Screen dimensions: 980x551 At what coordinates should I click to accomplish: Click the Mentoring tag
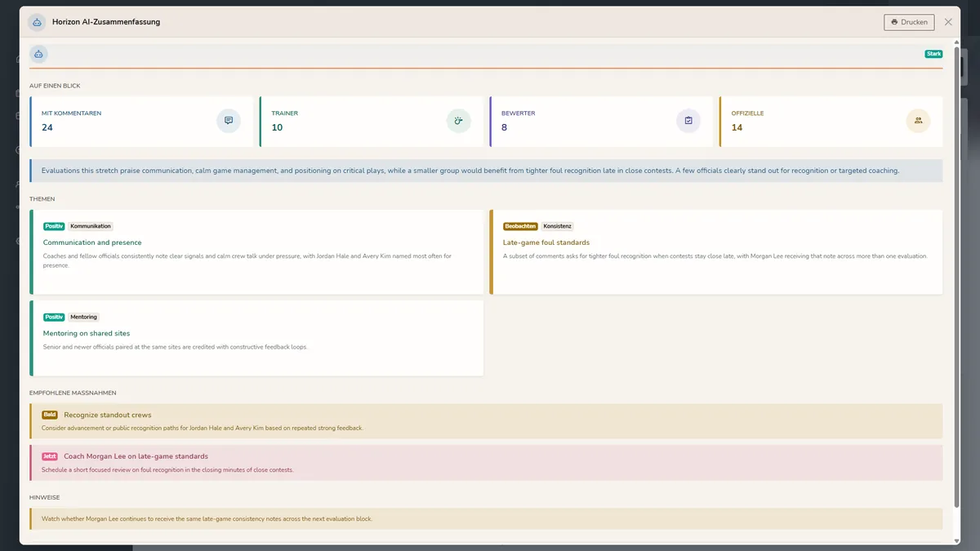(x=83, y=317)
